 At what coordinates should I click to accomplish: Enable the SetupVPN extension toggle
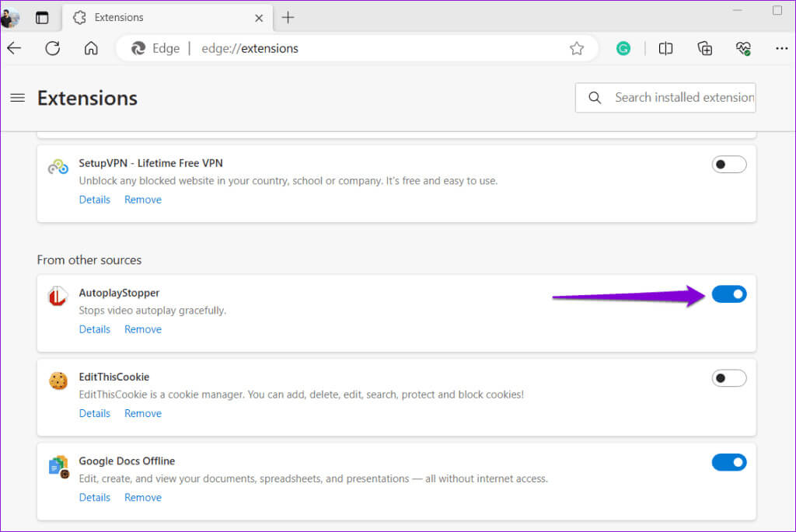pyautogui.click(x=729, y=165)
